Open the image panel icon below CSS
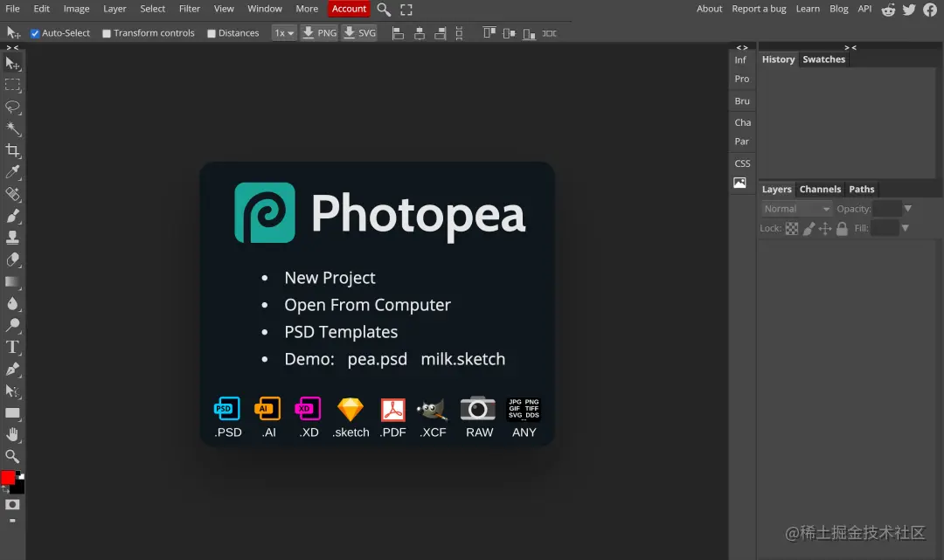Image resolution: width=944 pixels, height=560 pixels. [740, 183]
